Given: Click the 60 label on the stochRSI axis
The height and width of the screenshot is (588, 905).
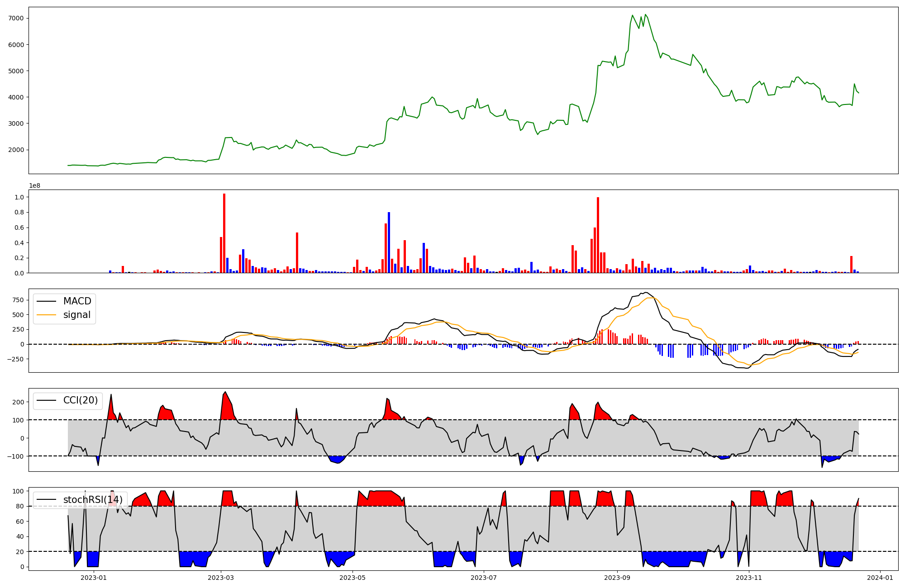Looking at the screenshot, I should coord(20,522).
